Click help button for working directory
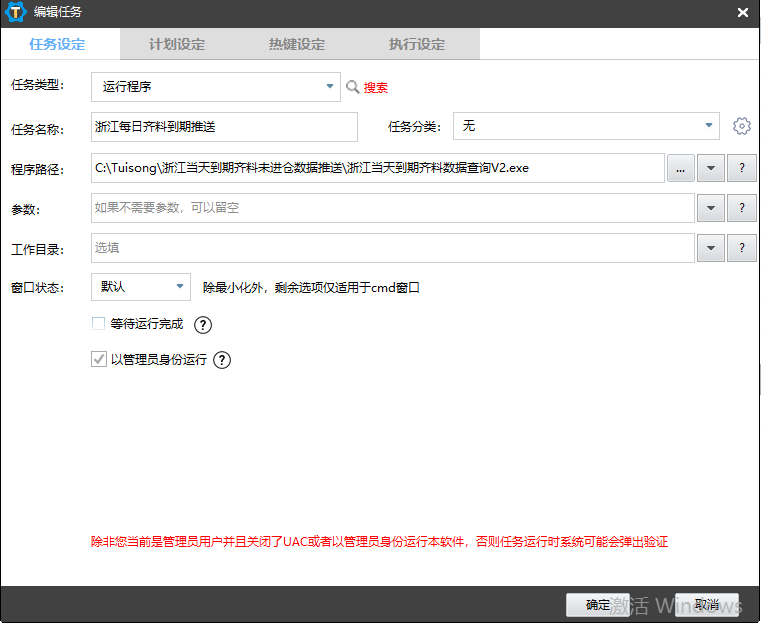 pos(741,248)
